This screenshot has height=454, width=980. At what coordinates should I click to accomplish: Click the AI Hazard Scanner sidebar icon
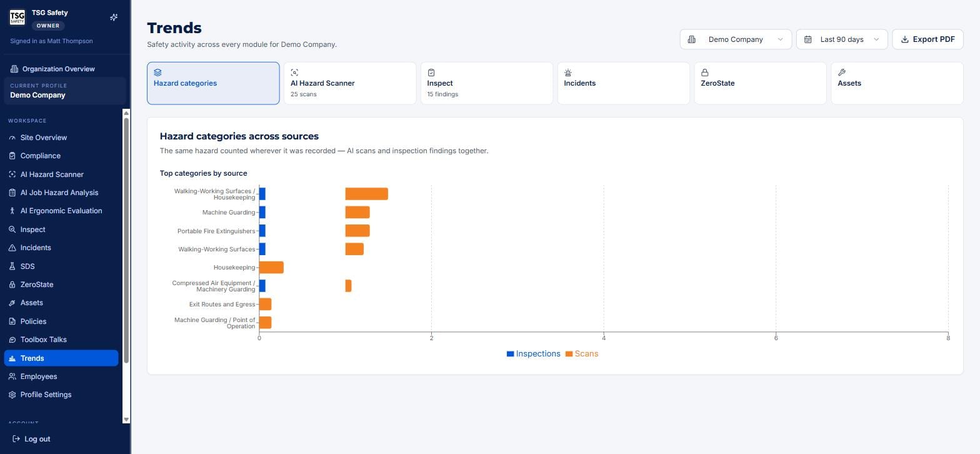click(12, 174)
